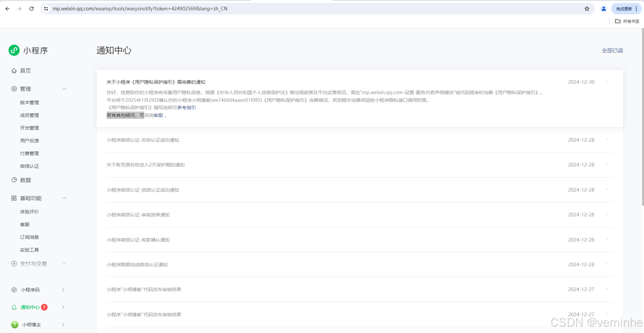Click the 关于小程序《用户隐私保护指引》需完善的通知 title
Viewport: 644px width, 333px height.
point(156,82)
